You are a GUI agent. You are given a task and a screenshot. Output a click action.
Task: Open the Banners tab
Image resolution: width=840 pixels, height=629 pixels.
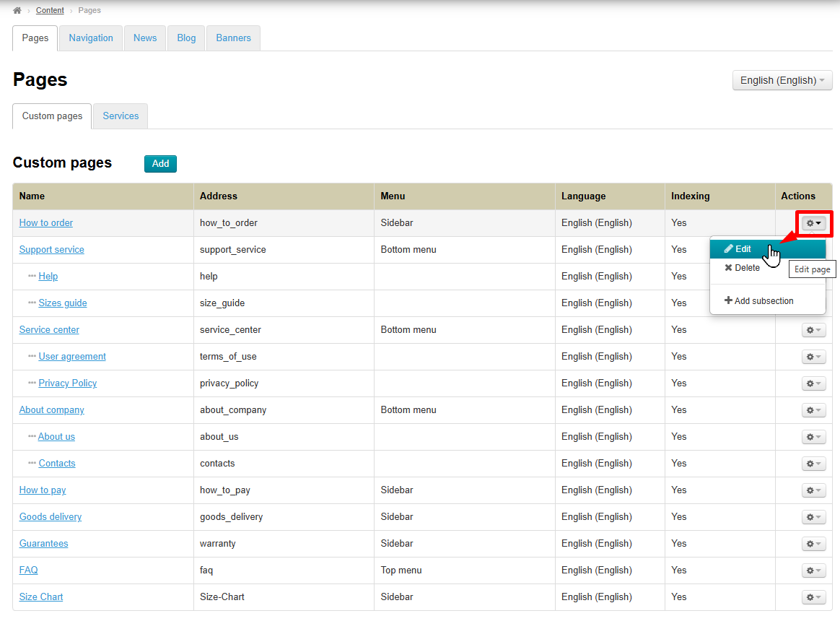point(233,38)
